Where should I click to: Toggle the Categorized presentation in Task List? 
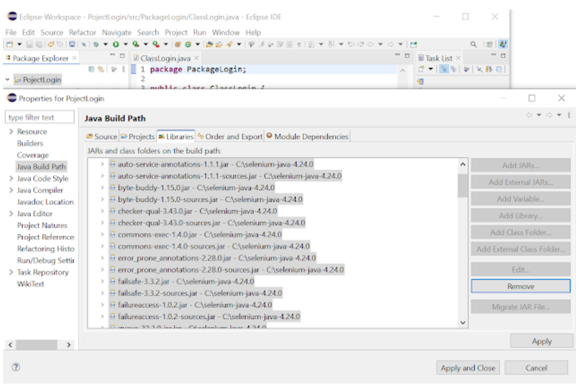tap(444, 69)
